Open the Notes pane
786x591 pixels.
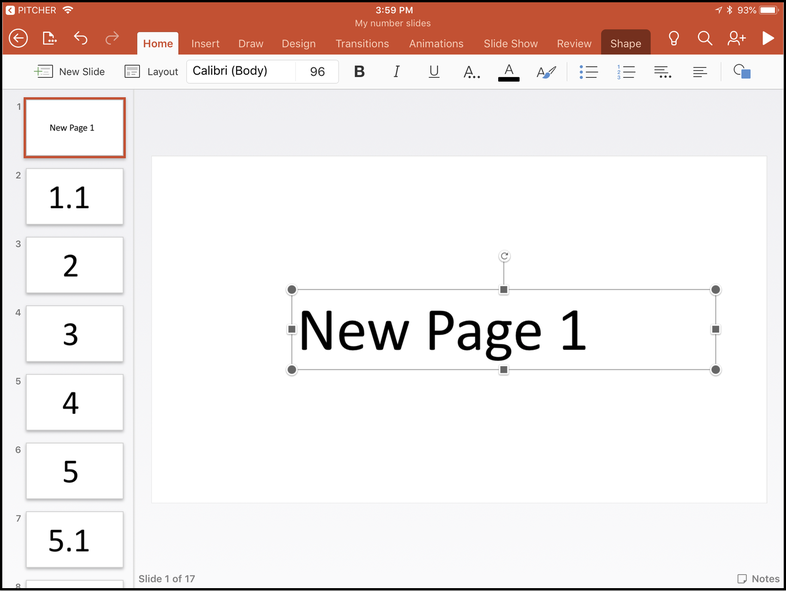coord(758,579)
